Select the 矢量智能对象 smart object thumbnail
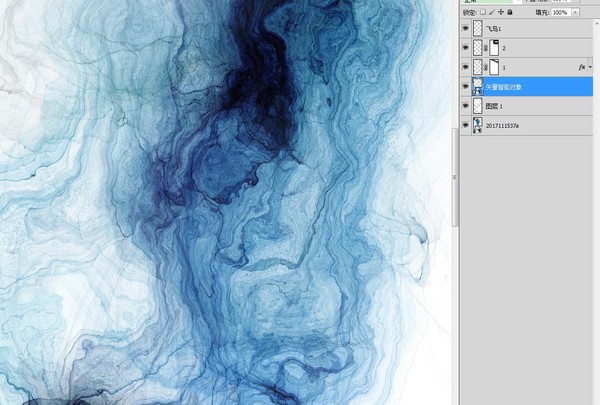This screenshot has width=600, height=405. pos(478,87)
